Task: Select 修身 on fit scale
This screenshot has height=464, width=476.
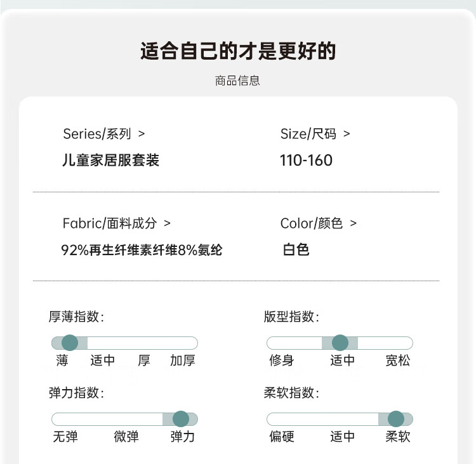Action: click(282, 361)
